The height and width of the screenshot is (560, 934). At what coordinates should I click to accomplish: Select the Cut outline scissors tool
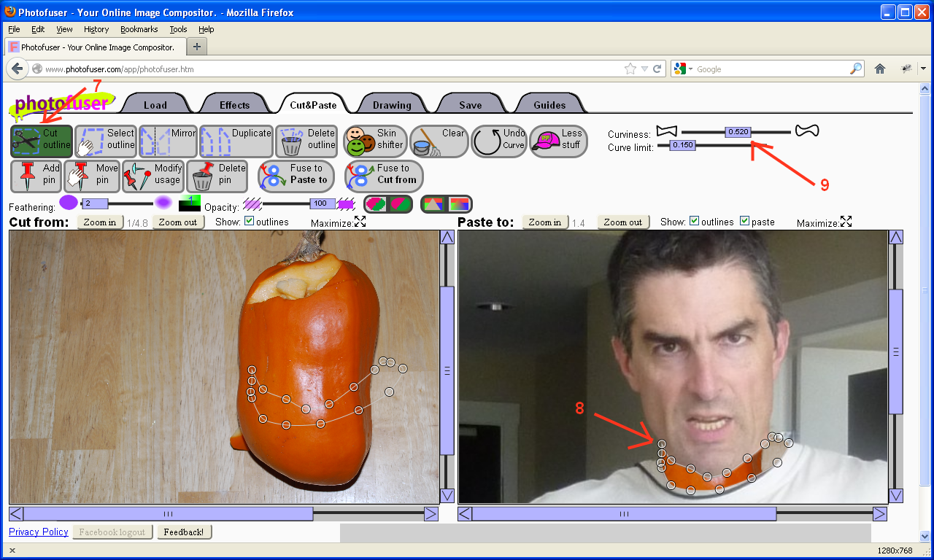[42, 141]
